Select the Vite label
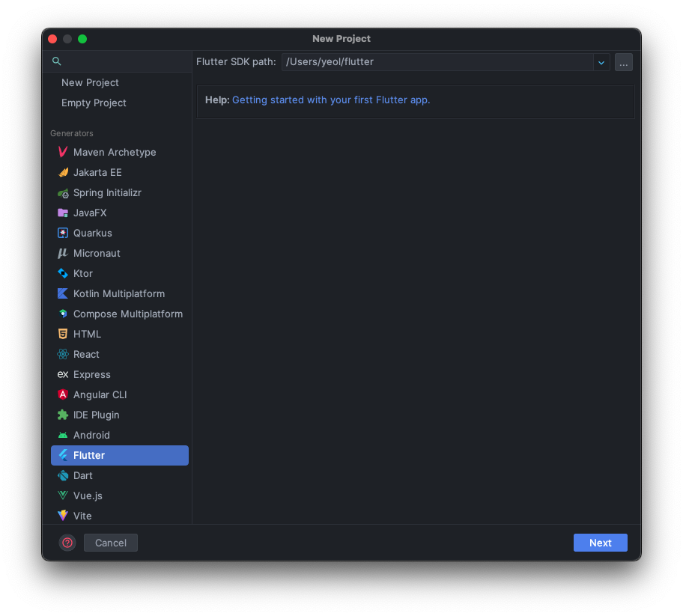683x616 pixels. pyautogui.click(x=83, y=516)
